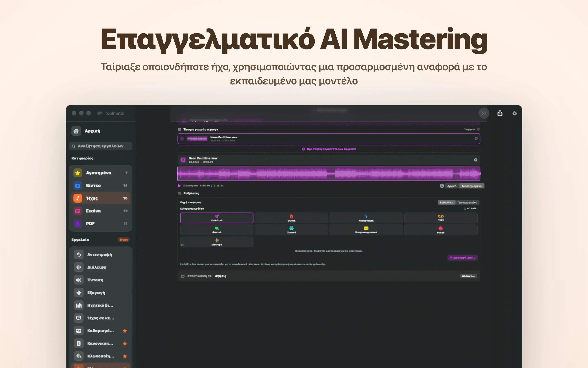Open settings via the gear icon
Viewport: 588px width, 368px height.
[514, 113]
